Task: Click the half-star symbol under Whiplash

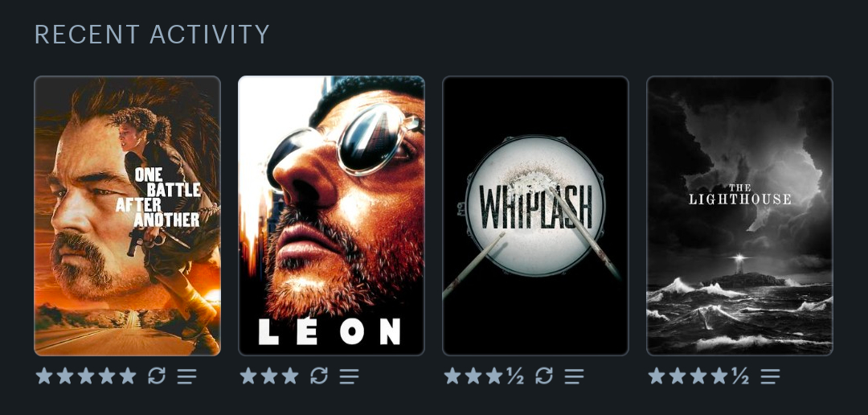Action: 515,376
